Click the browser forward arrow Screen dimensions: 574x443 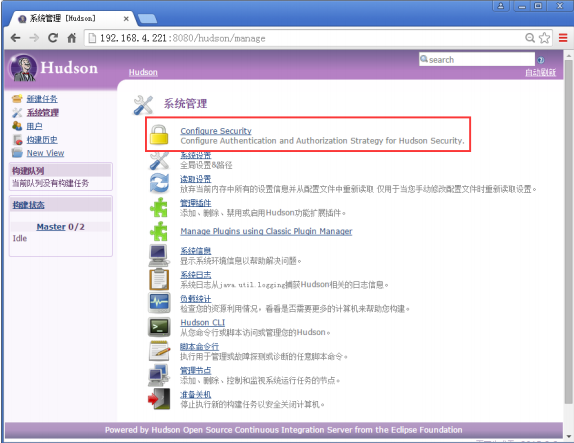(x=34, y=38)
